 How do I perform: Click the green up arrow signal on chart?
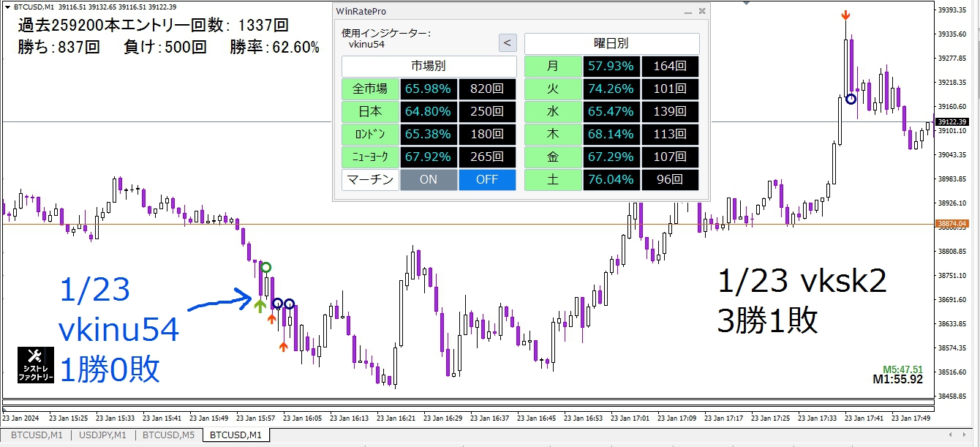(x=260, y=304)
